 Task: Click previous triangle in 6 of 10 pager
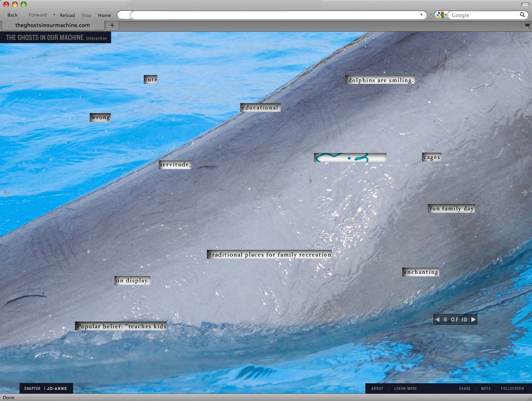coord(437,320)
